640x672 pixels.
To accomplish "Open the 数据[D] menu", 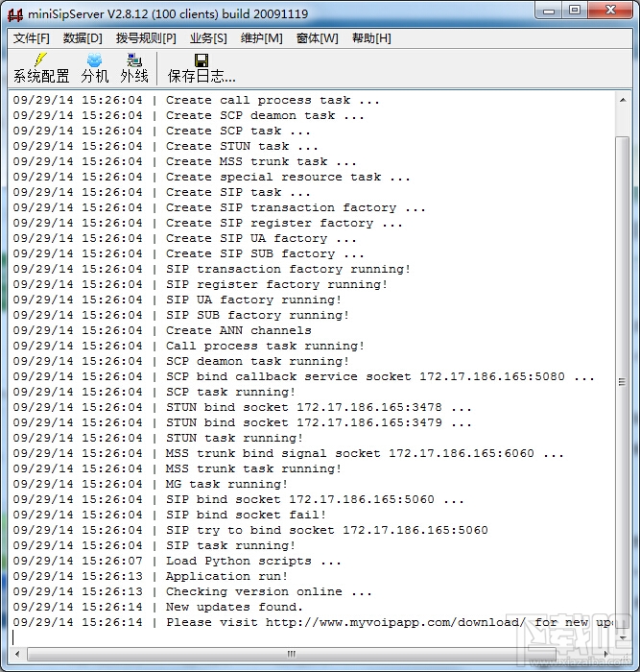I will click(x=83, y=38).
